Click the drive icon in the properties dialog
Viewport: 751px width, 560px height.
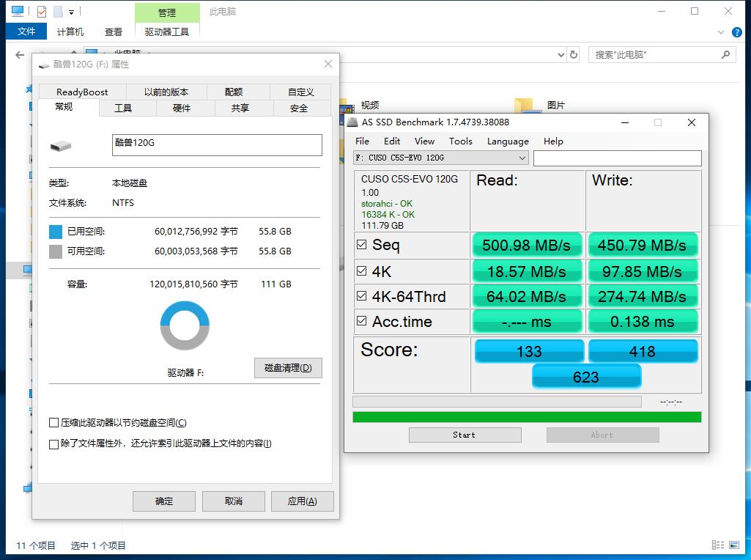pos(61,144)
